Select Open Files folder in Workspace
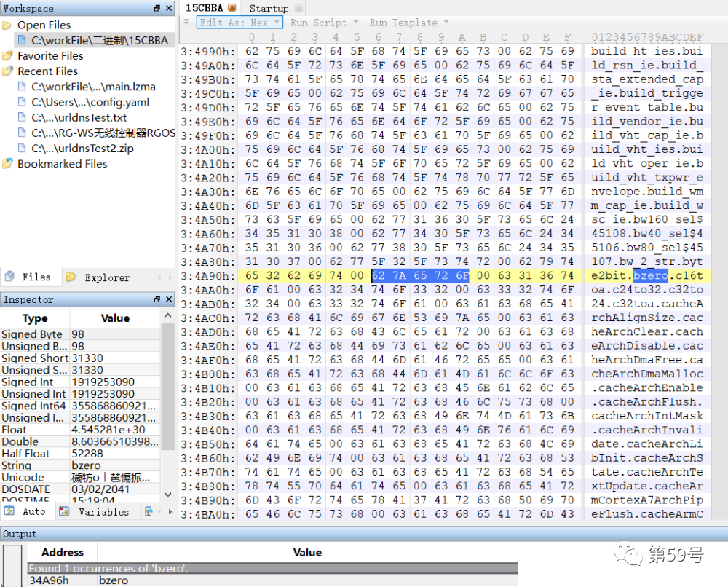Image resolution: width=728 pixels, height=587 pixels. point(44,25)
